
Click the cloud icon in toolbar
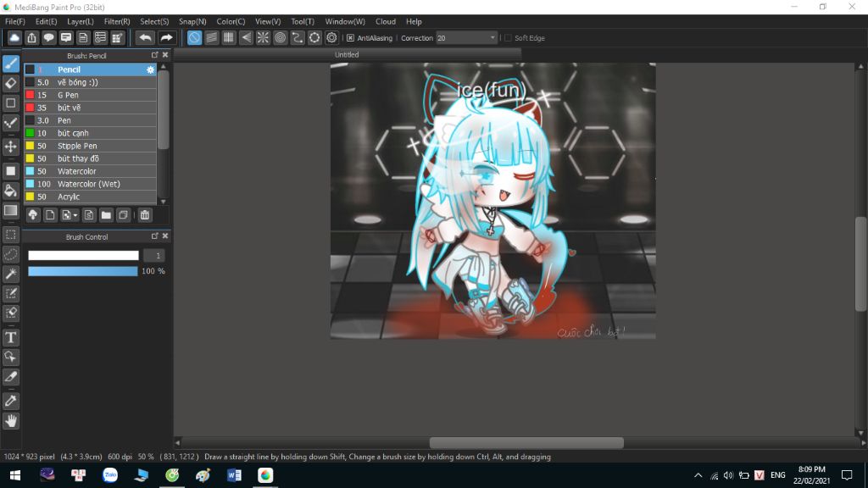click(x=14, y=37)
